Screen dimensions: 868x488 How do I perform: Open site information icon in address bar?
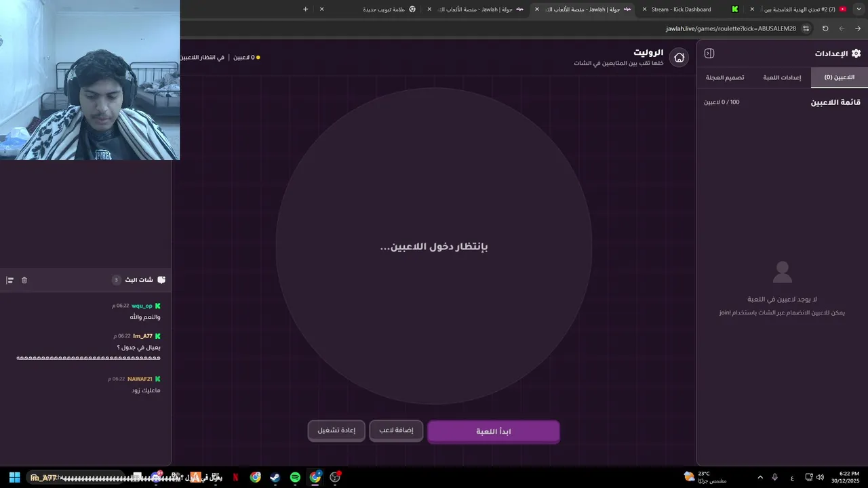point(806,28)
